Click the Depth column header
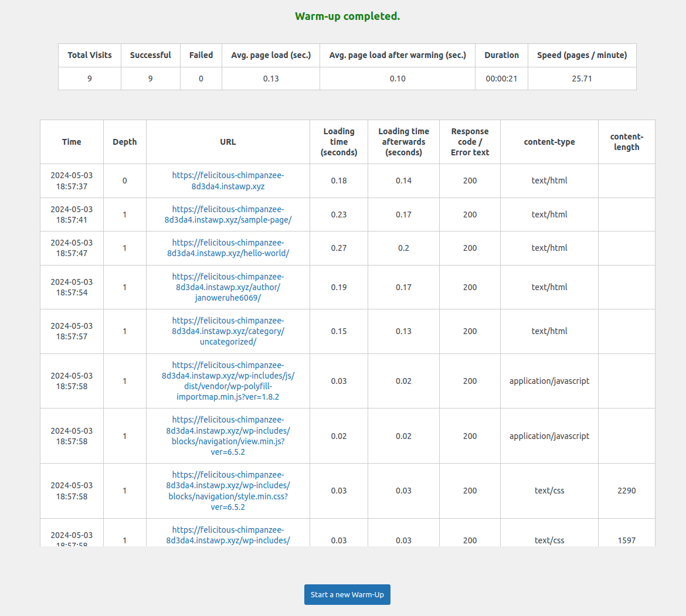 (x=125, y=142)
